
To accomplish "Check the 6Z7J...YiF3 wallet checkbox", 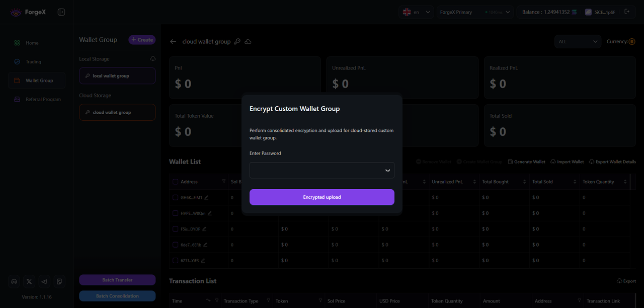I will tap(176, 261).
